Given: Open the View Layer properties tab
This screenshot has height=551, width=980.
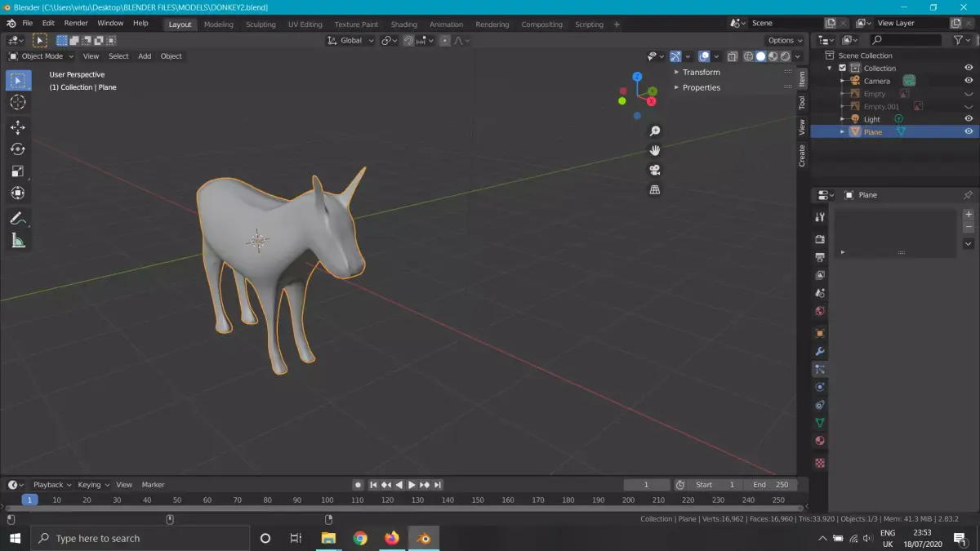Looking at the screenshot, I should click(820, 275).
